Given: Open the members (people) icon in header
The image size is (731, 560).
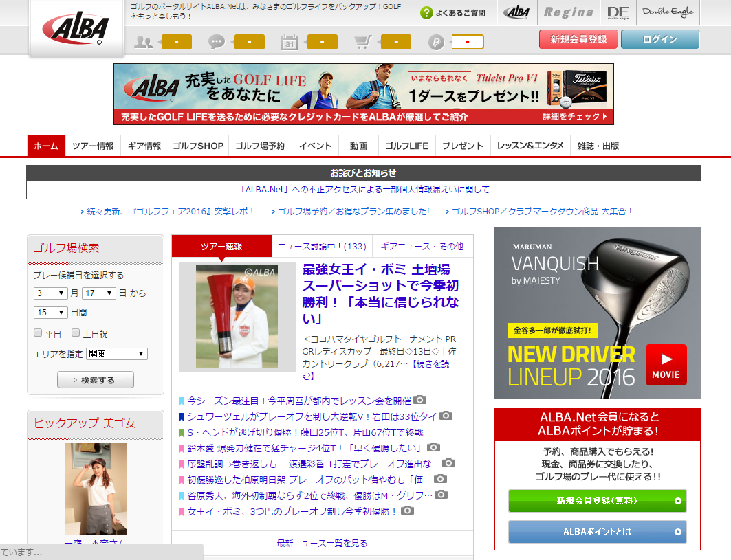Looking at the screenshot, I should click(143, 43).
